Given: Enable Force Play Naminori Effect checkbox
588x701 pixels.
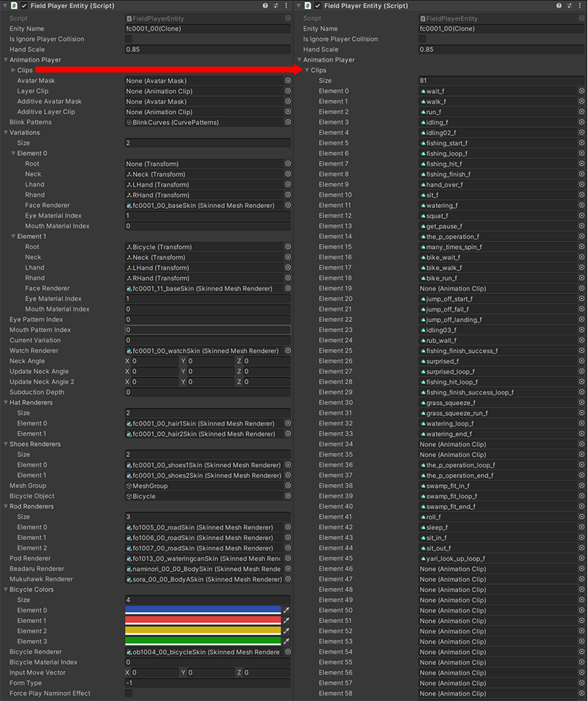Looking at the screenshot, I should click(x=129, y=693).
